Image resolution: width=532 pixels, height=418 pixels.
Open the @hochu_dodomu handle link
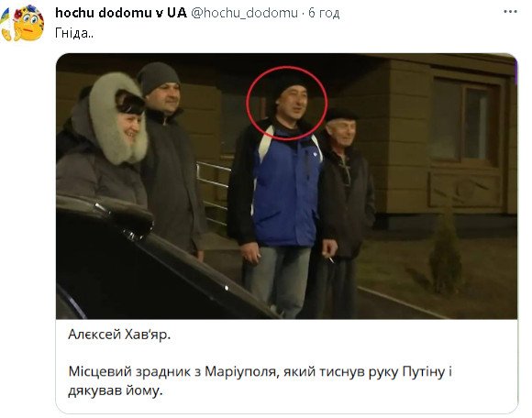click(x=244, y=13)
